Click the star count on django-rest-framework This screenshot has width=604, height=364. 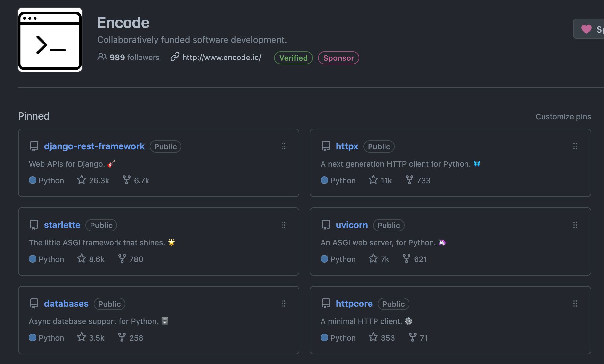pyautogui.click(x=99, y=180)
